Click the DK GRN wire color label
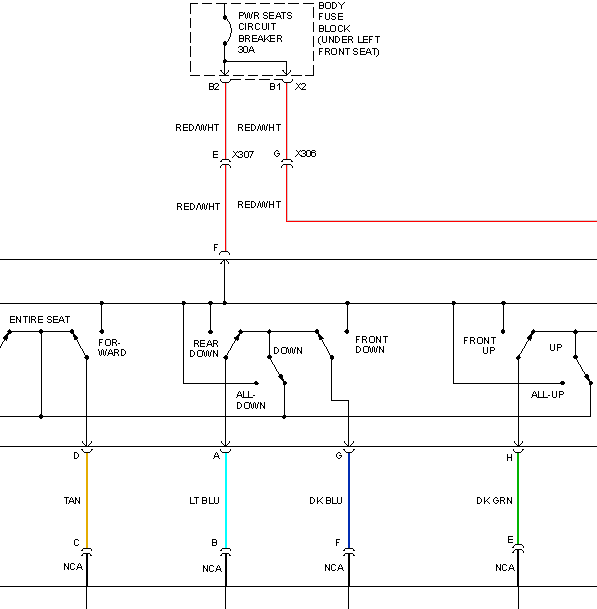597x609 pixels. pyautogui.click(x=494, y=501)
